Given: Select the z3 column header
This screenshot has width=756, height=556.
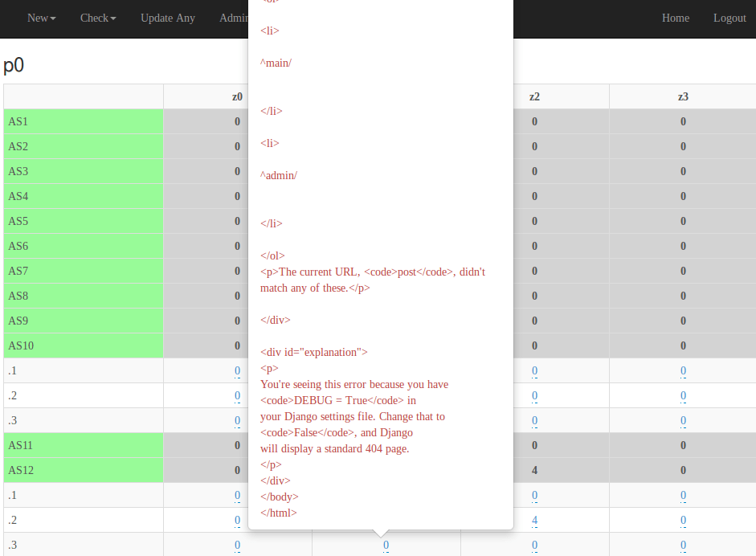Looking at the screenshot, I should tap(682, 96).
